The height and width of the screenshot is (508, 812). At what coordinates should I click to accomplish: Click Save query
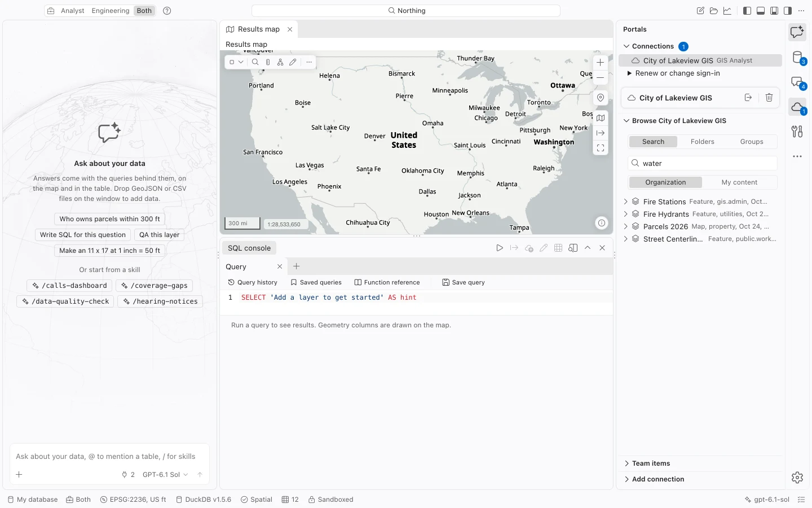coord(464,282)
